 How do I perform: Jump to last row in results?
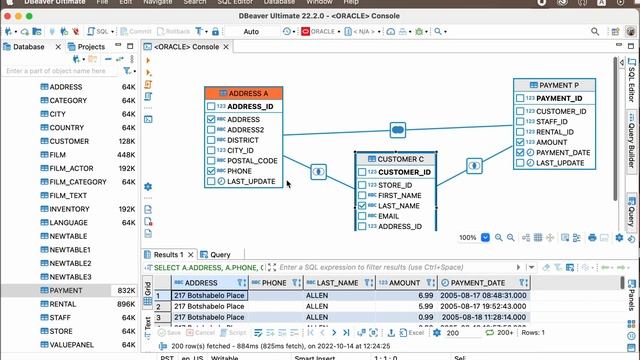(x=346, y=333)
